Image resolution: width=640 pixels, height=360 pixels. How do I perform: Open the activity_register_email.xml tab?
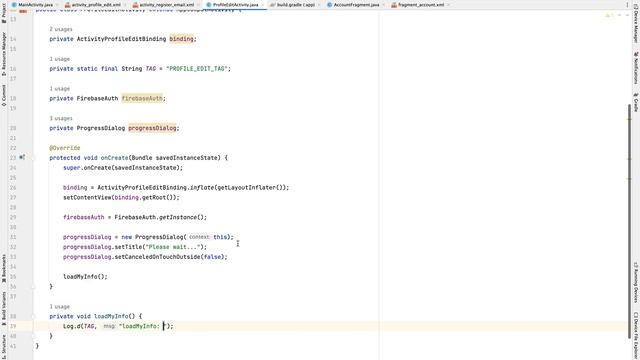point(166,5)
